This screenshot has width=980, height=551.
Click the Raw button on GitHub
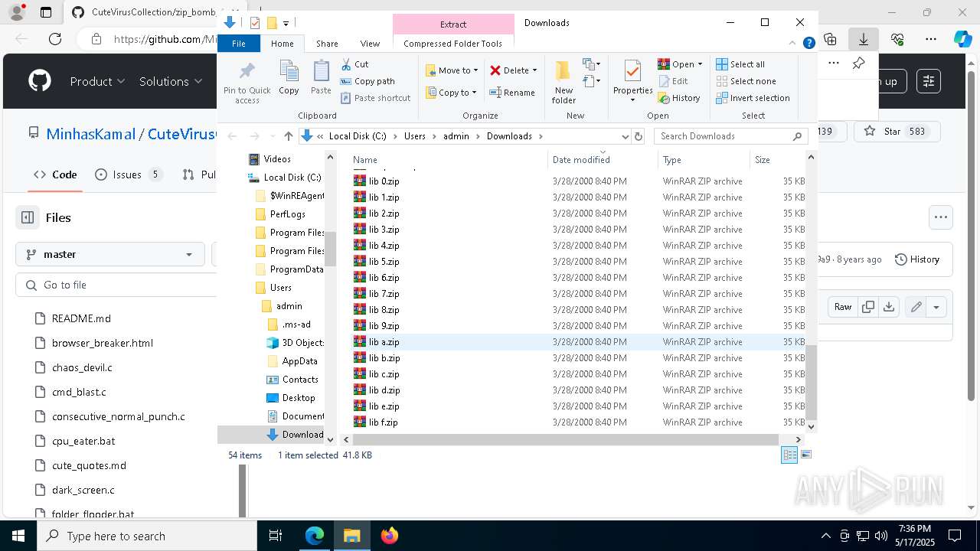(843, 307)
